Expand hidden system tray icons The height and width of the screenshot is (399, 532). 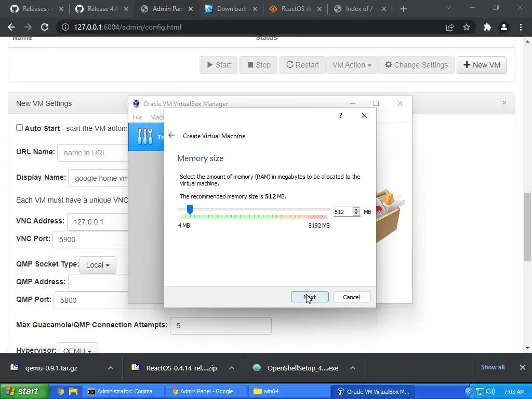469,391
